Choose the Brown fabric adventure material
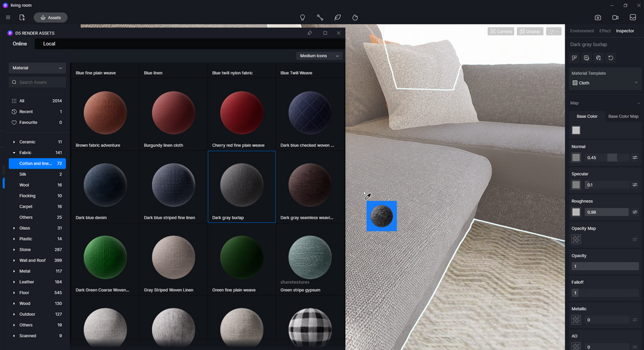 tap(105, 114)
